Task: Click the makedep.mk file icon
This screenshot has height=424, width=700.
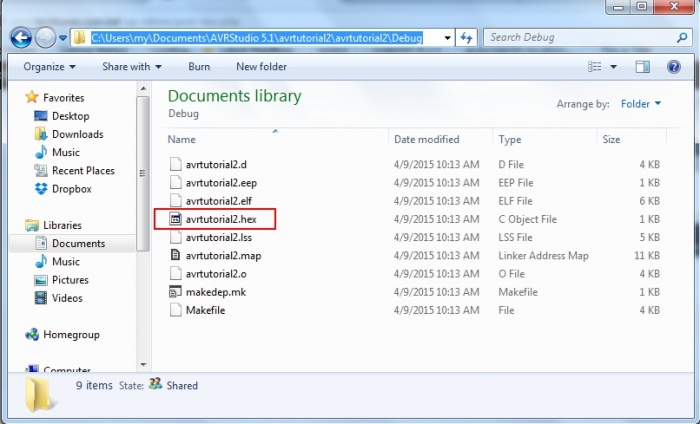Action: tap(175, 292)
